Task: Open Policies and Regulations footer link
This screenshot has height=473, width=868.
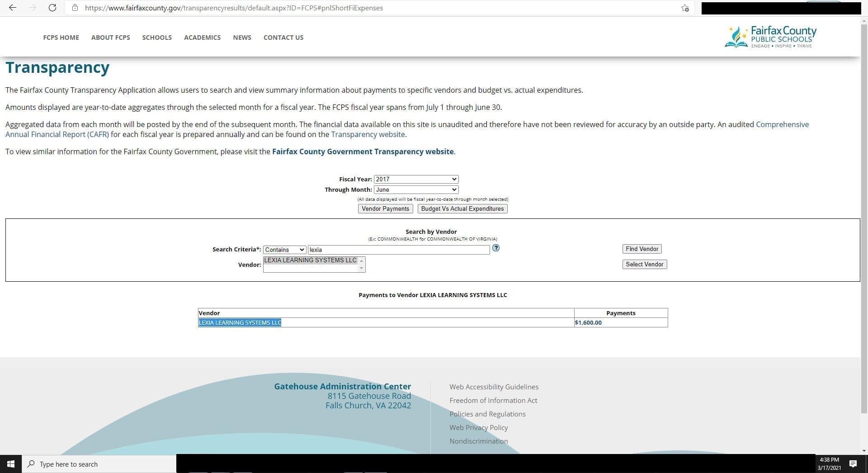Action: coord(487,414)
